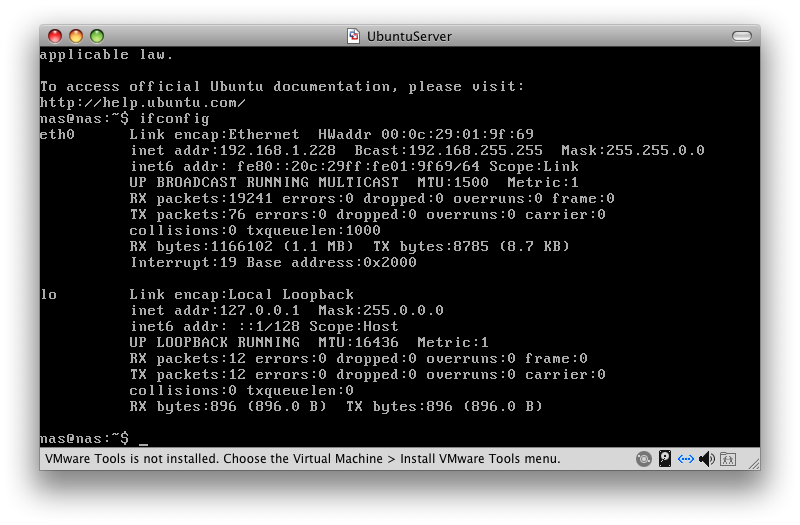Click the 'UP LOOPBACK RUNNING' text
Viewport: 800px width, 525px height.
215,342
